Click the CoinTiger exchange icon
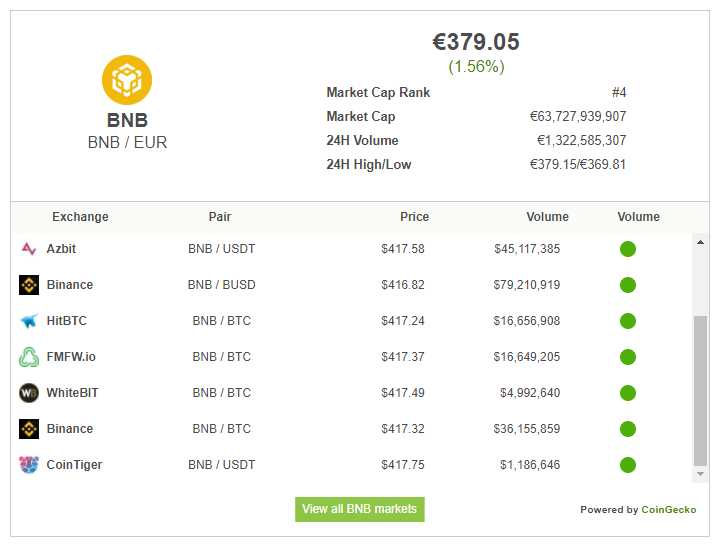Image resolution: width=720 pixels, height=550 pixels. 29,465
